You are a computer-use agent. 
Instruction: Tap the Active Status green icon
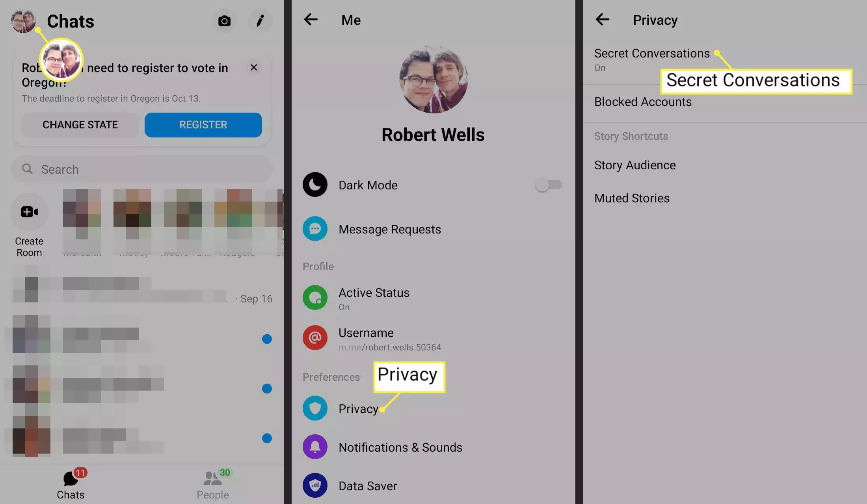coord(314,297)
